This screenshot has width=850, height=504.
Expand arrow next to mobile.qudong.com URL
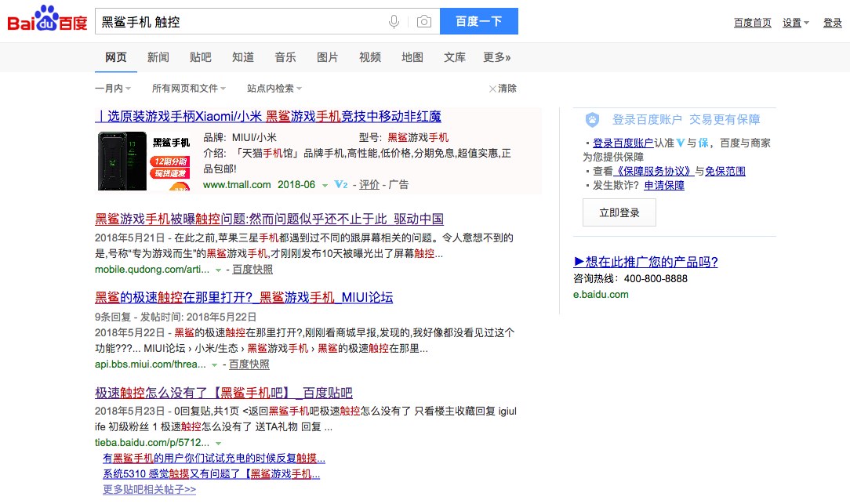pyautogui.click(x=218, y=270)
